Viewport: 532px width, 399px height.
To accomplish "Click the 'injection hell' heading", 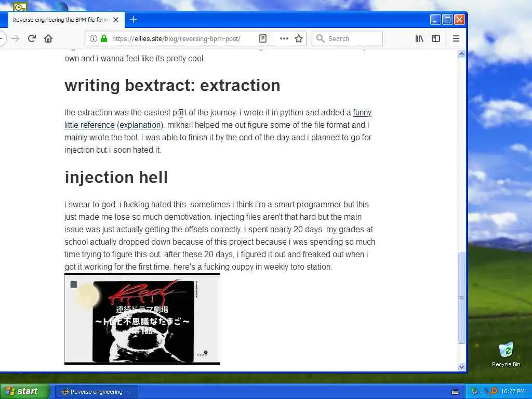I will click(x=116, y=177).
